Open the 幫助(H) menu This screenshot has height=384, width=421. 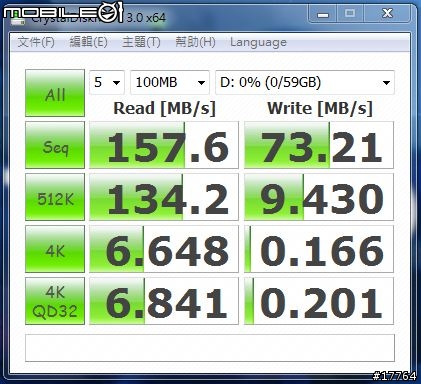(x=195, y=42)
